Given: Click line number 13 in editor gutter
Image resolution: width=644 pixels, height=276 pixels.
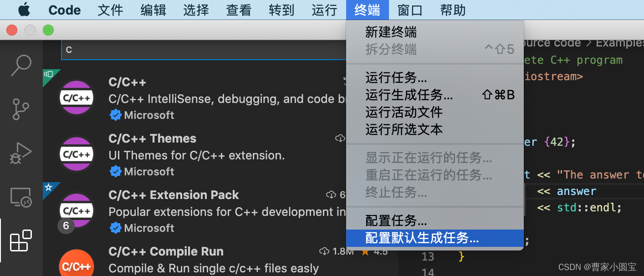Looking at the screenshot, I should click(x=428, y=256).
